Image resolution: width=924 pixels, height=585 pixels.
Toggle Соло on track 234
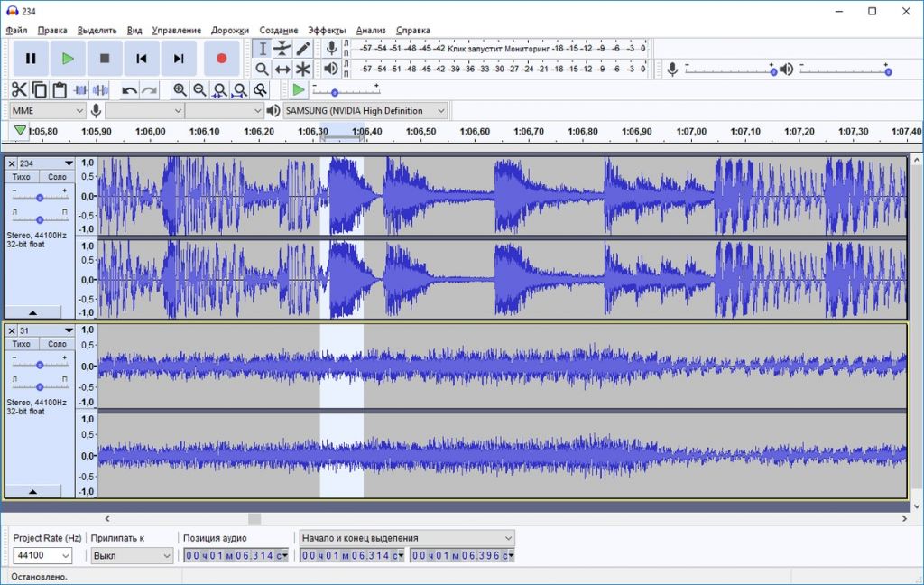(x=57, y=177)
